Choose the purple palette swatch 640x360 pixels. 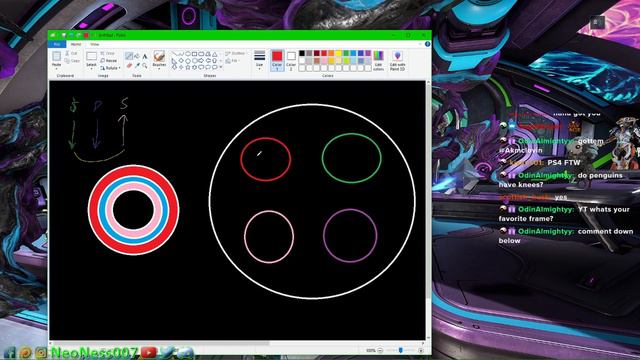(x=368, y=53)
